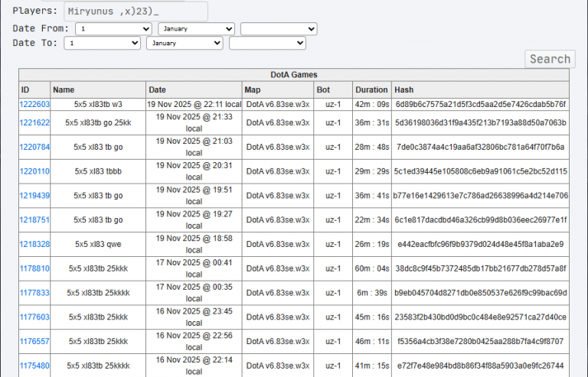
Task: Open game ID 1177603
Action: 34,317
